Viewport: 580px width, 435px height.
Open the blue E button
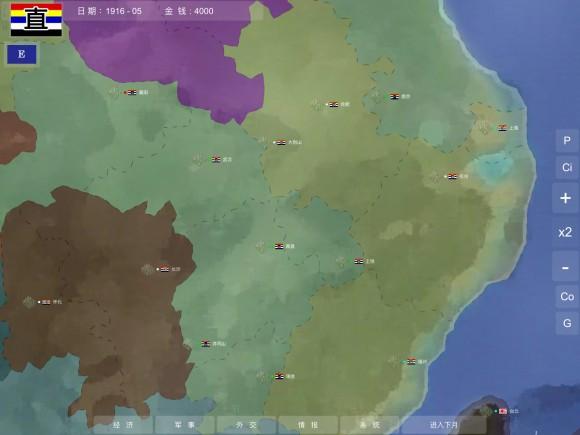click(22, 54)
